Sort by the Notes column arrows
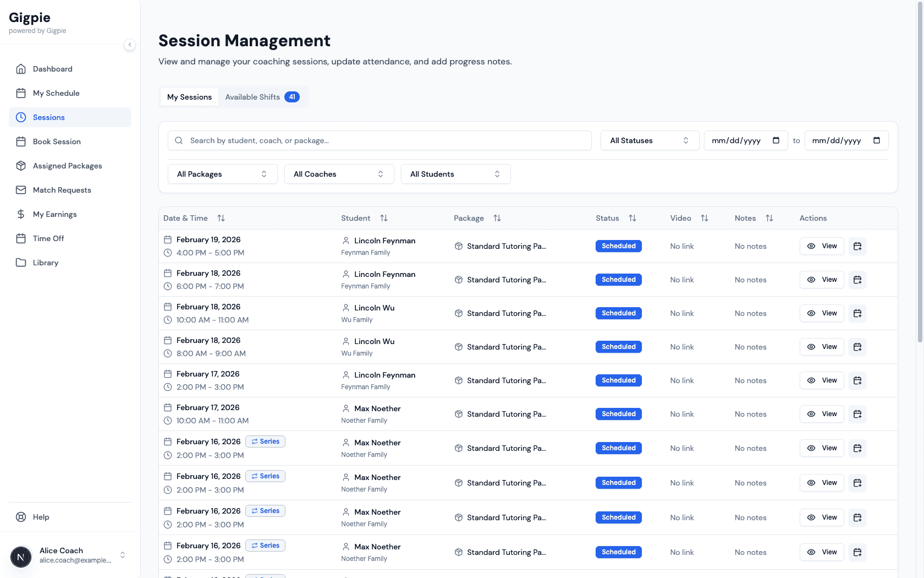The image size is (924, 578). pos(769,218)
